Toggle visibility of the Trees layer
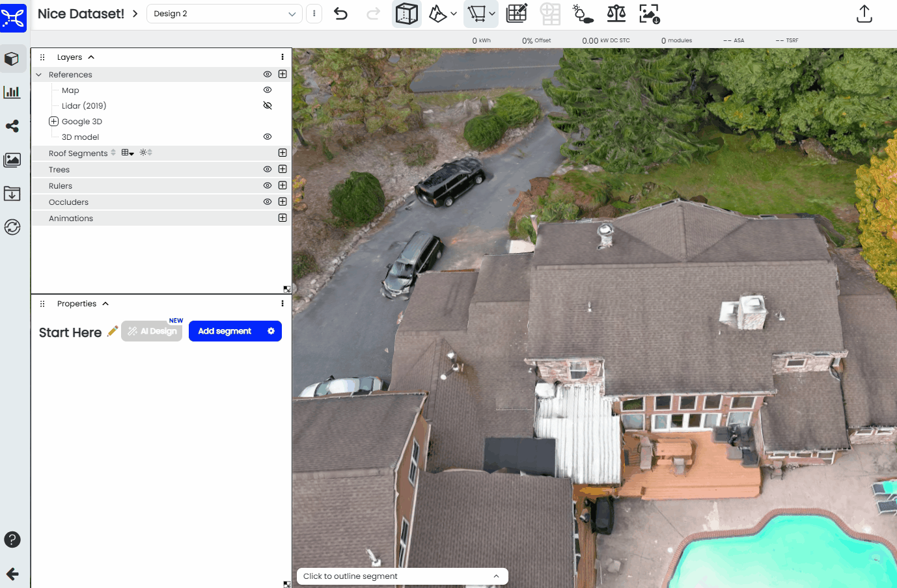 (x=267, y=169)
